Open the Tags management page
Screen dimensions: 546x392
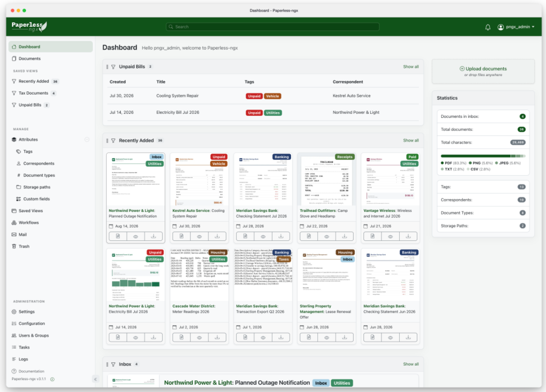[x=28, y=152]
